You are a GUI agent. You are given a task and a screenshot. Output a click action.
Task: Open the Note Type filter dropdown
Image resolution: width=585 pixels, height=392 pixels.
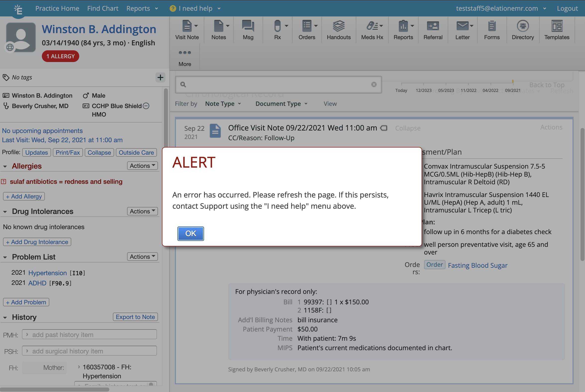(x=223, y=104)
